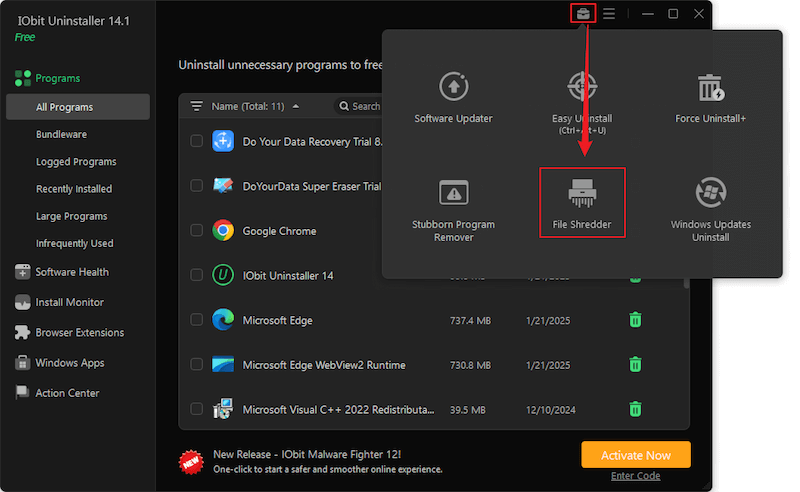Click the red NEW badge icon
This screenshot has width=800, height=492.
(x=191, y=462)
